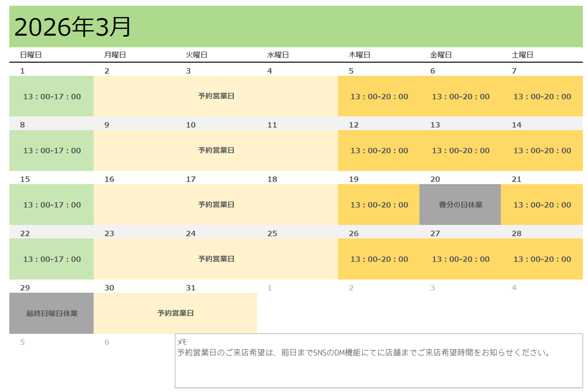The width and height of the screenshot is (588, 392).
Task: Click the 13:00-20:00 cell for March 19
Action: 379,205
